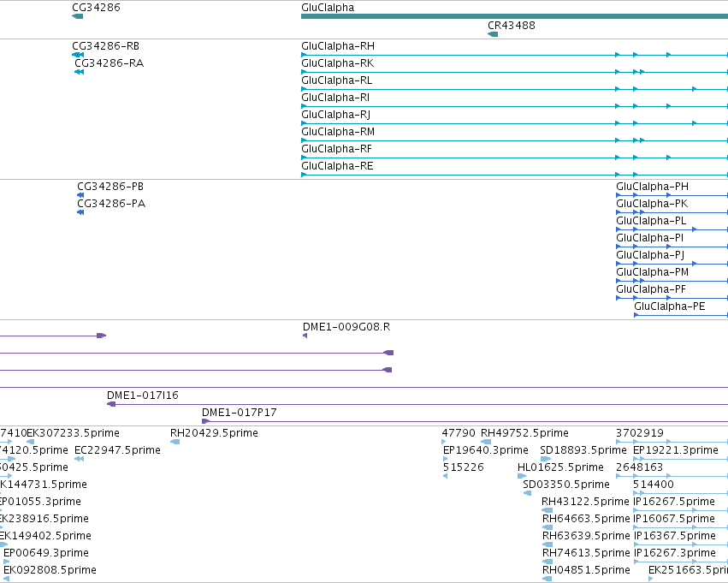Select the thick teal GluClalpha gene bar
Image resolution: width=728 pixels, height=583 pixels.
click(x=514, y=16)
